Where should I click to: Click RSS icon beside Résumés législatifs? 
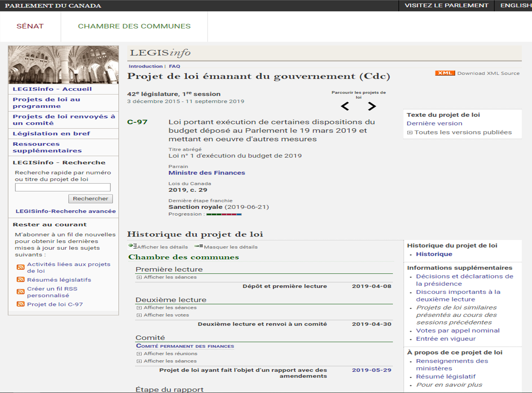click(x=21, y=280)
